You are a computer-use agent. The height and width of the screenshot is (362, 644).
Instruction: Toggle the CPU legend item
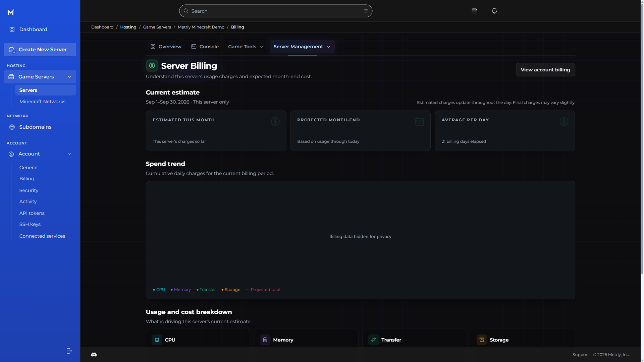(159, 290)
